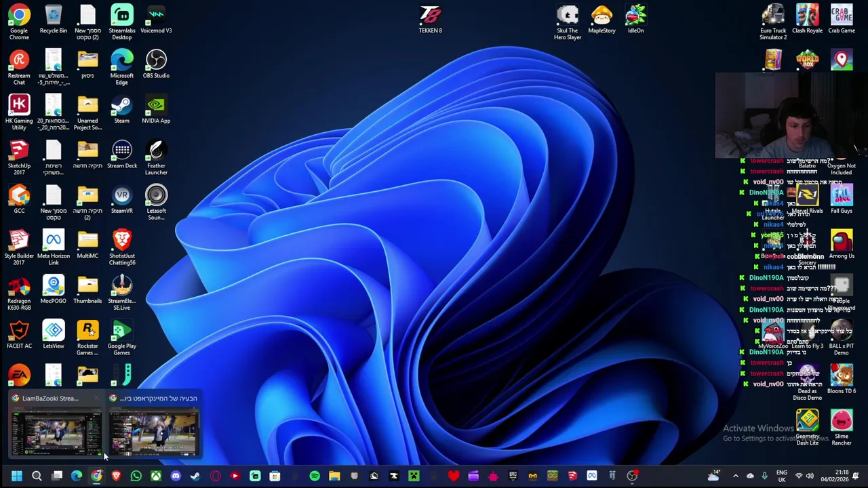
Task: Launch the Among Us desktop icon
Action: 842,245
